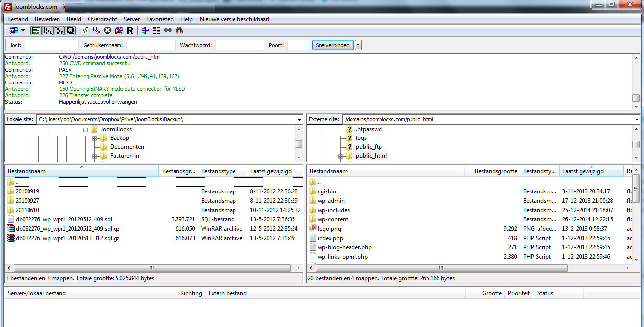Screen dimensions: 644x327
Task: Toggle directory comparison
Action: click(x=157, y=30)
